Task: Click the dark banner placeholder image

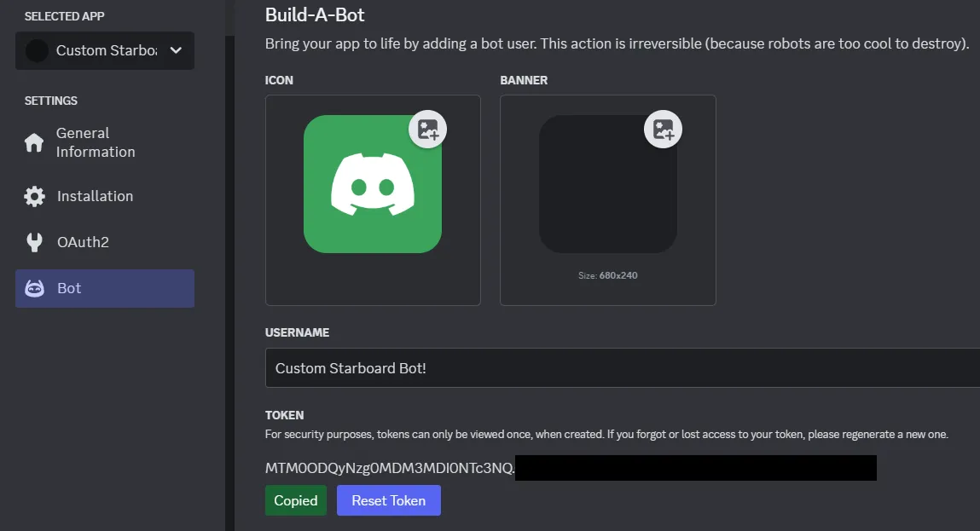Action: tap(608, 184)
